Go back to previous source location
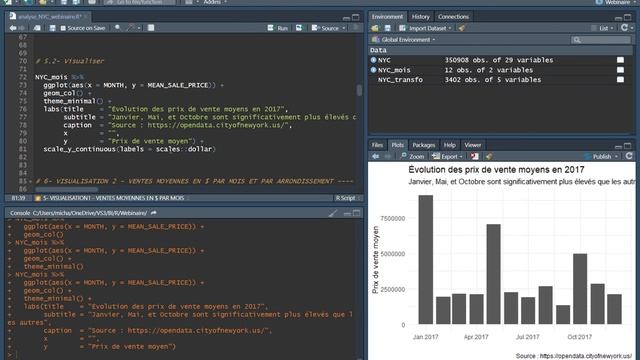Screen dimensions: 640x360 coord(13,28)
